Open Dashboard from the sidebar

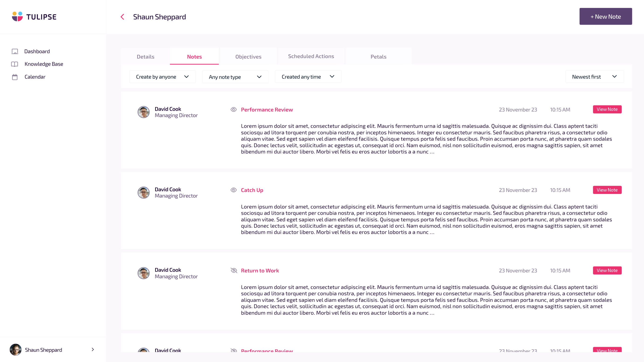pos(37,51)
